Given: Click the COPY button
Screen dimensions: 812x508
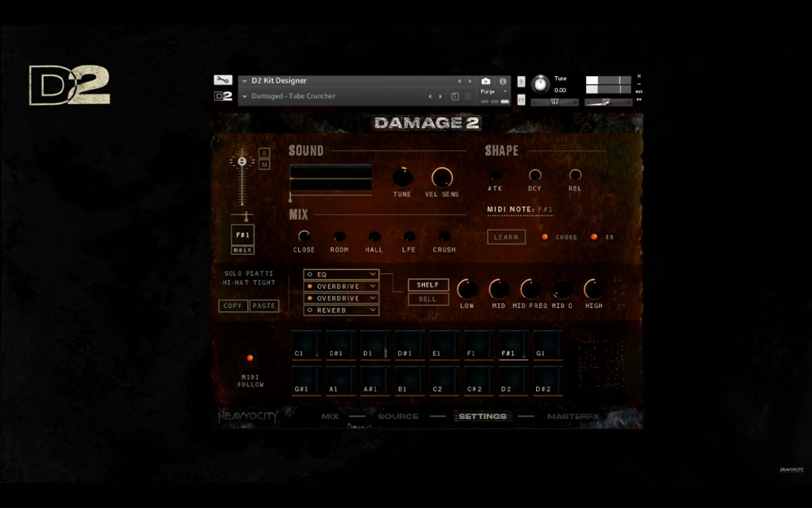Looking at the screenshot, I should point(232,306).
